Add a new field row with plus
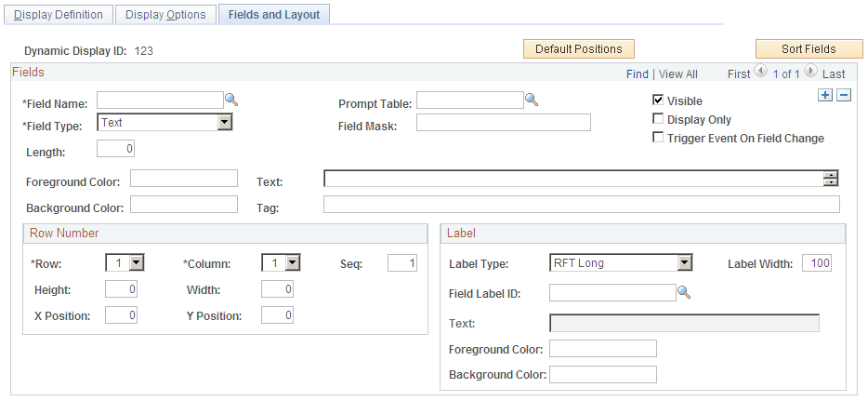This screenshot has height=401, width=868. 825,96
